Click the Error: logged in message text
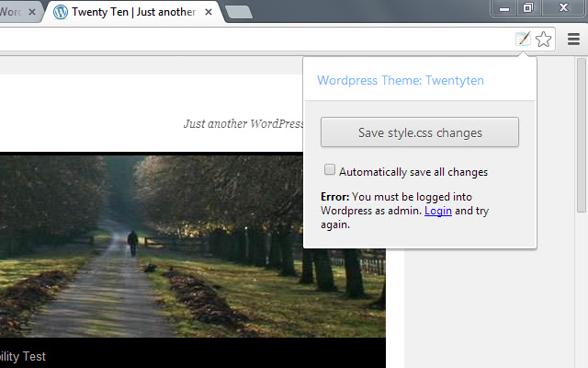 click(x=404, y=211)
